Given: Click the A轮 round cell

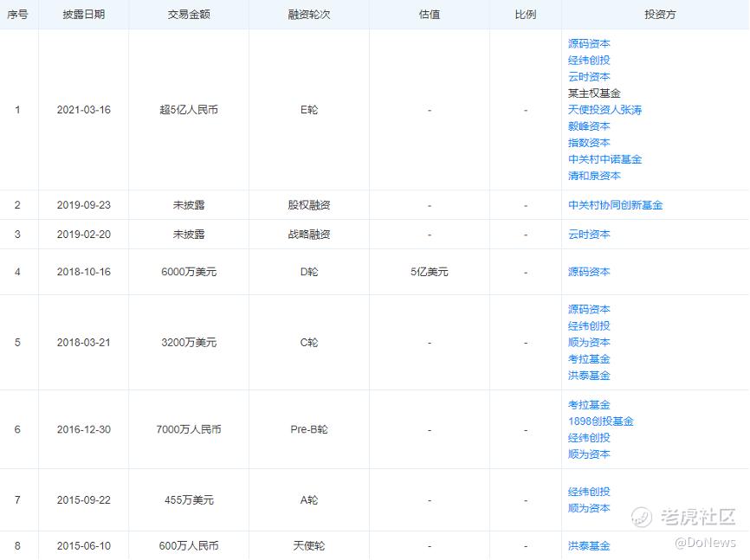Looking at the screenshot, I should [x=309, y=499].
